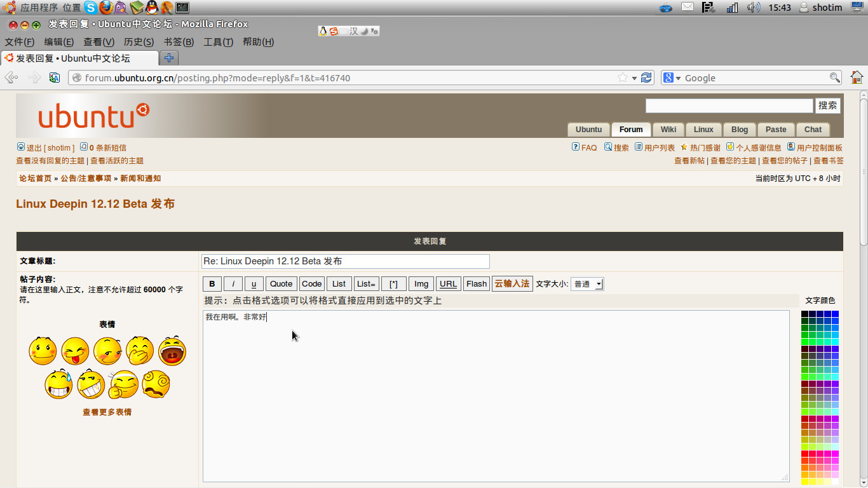Insert a URL BBCode tag
This screenshot has height=488, width=868.
click(x=449, y=284)
